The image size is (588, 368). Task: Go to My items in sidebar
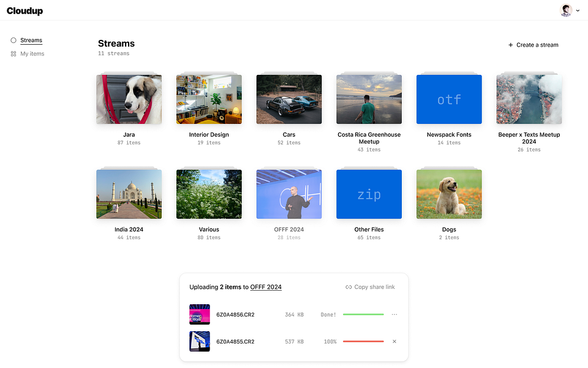click(32, 54)
